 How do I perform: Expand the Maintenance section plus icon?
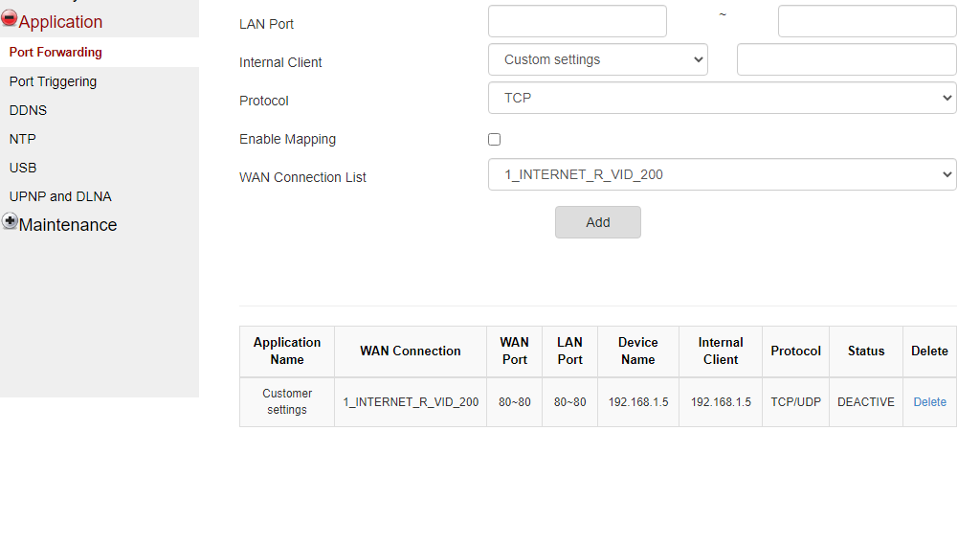pos(10,221)
